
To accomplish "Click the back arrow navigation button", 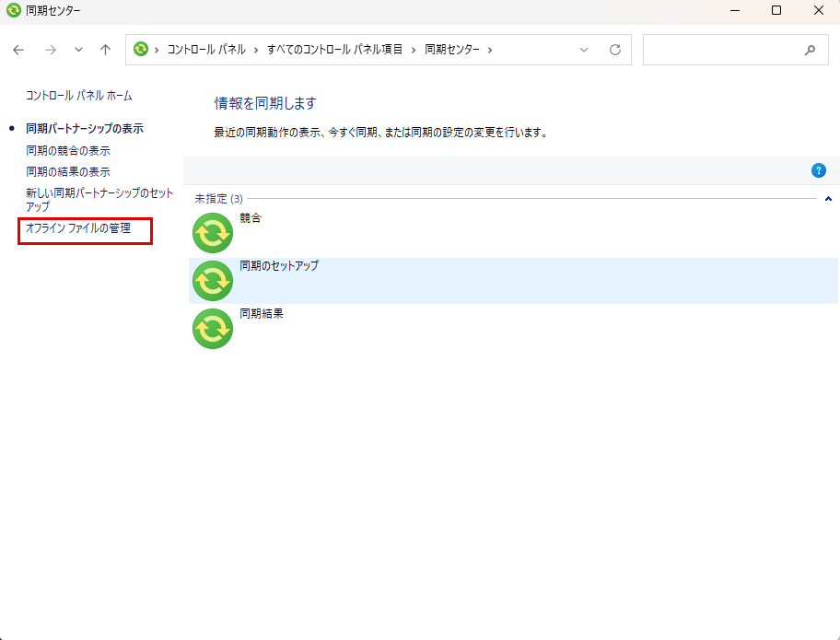I will [18, 50].
